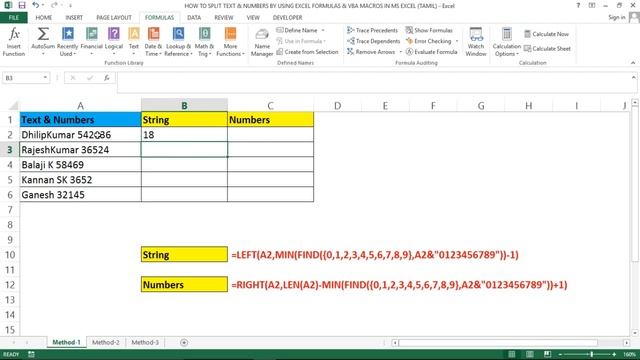Expand the formula bar

tap(633, 78)
